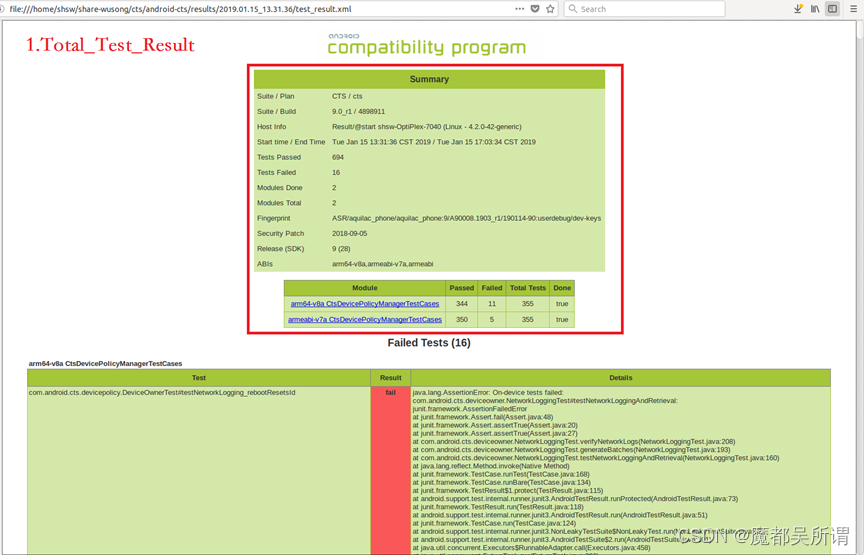Select passed count 344 cell
The image size is (864, 555).
pos(462,304)
